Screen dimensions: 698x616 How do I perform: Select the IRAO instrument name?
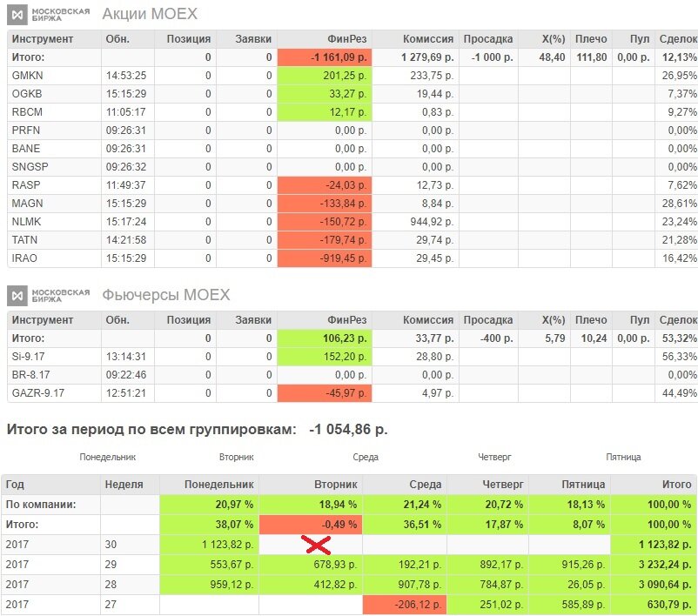pyautogui.click(x=24, y=258)
